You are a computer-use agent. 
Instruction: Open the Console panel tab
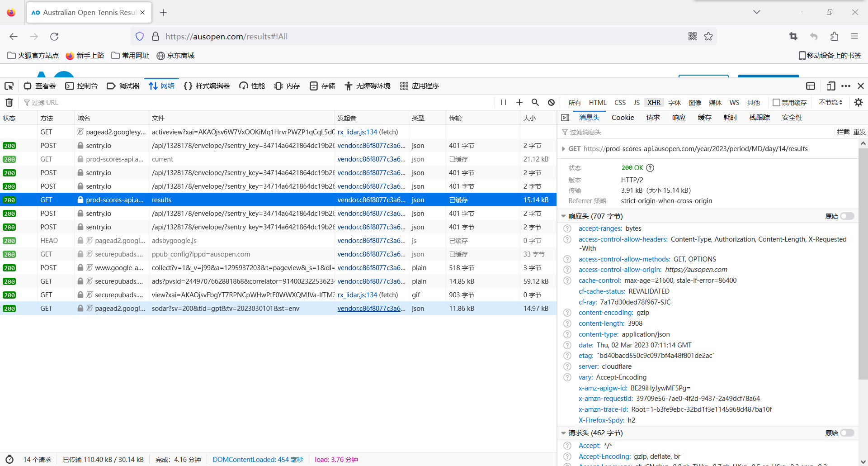coord(82,86)
